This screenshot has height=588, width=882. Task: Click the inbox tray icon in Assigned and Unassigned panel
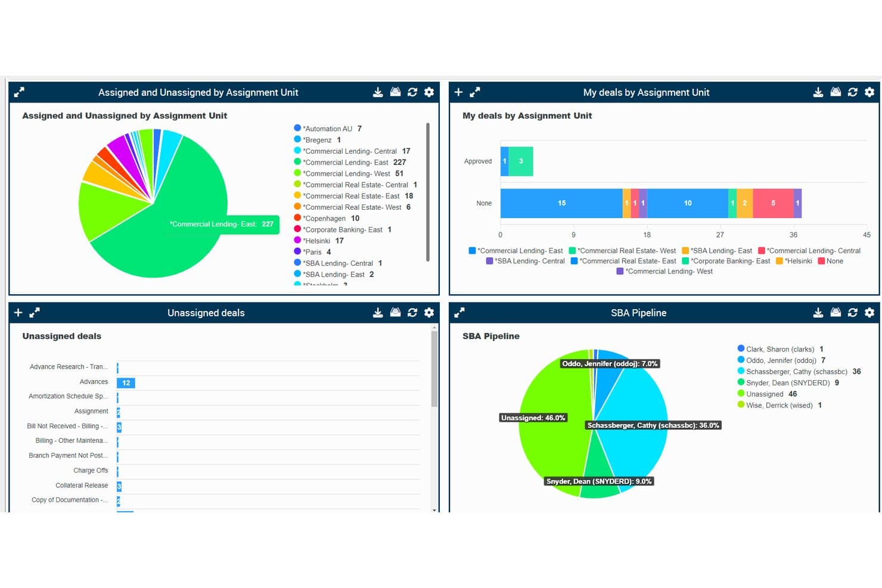click(x=395, y=92)
